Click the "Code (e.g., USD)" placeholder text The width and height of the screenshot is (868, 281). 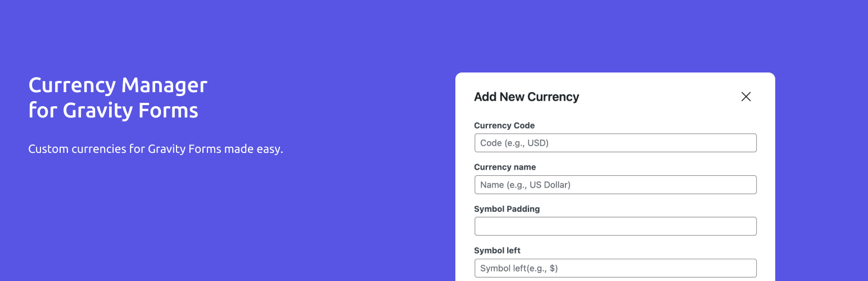point(514,143)
